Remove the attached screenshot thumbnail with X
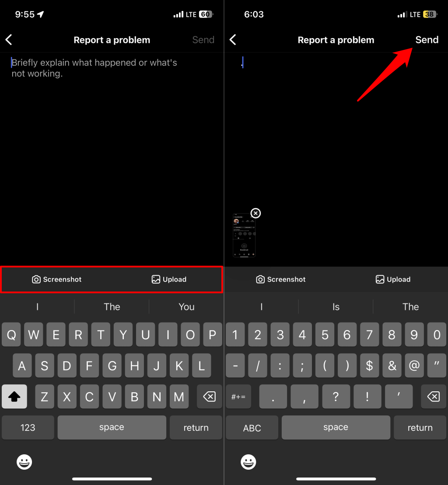Screen dimensions: 448x485 click(x=255, y=213)
